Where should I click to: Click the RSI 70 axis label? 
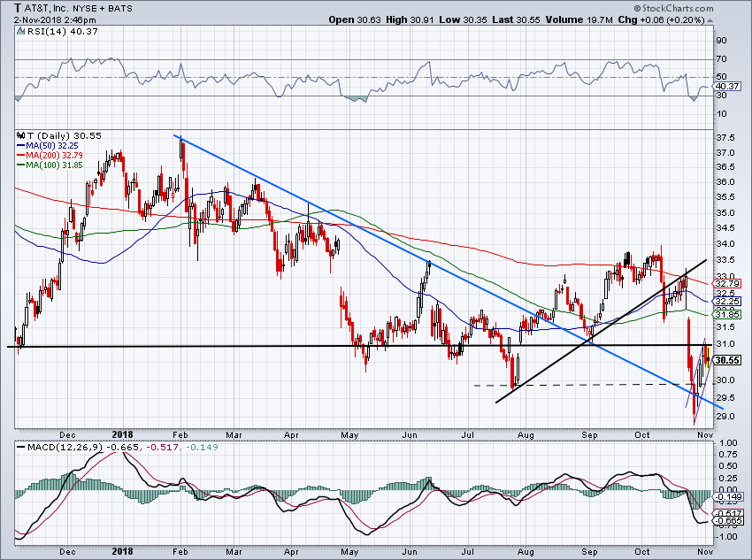point(721,59)
